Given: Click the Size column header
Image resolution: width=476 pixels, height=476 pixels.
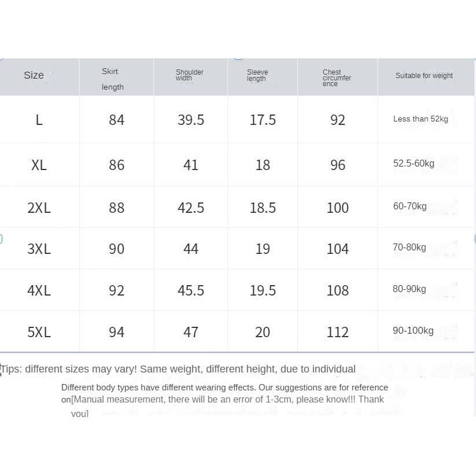Looking at the screenshot, I should 34,75.
